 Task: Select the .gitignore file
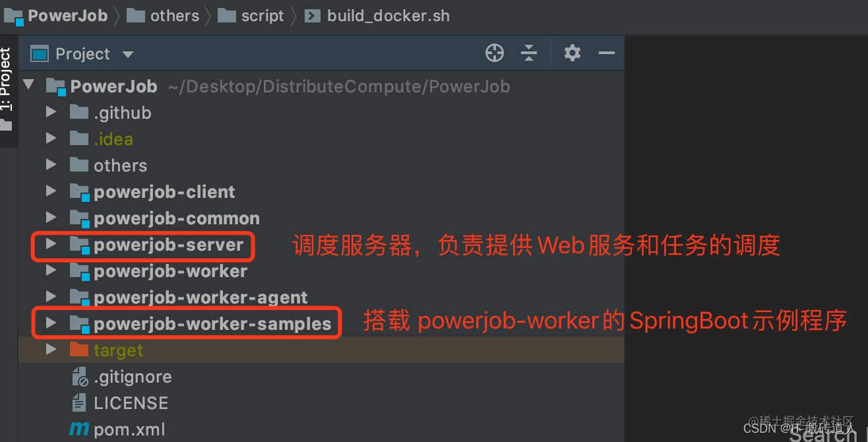pos(133,377)
